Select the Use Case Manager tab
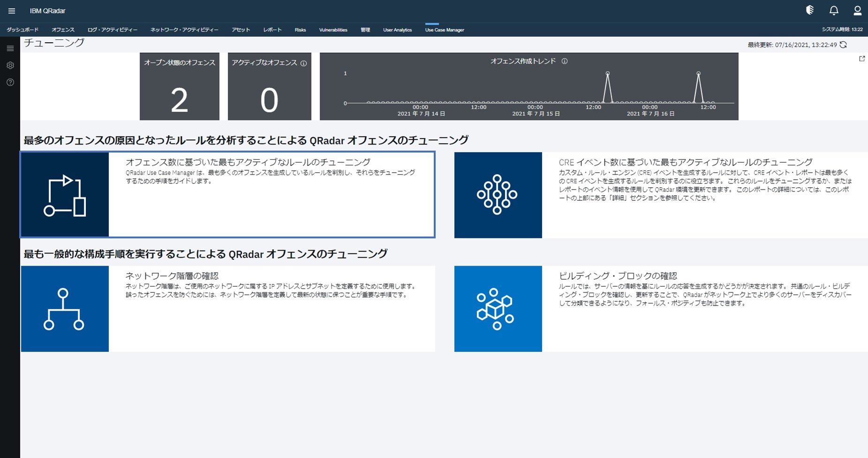This screenshot has width=868, height=458. click(445, 30)
